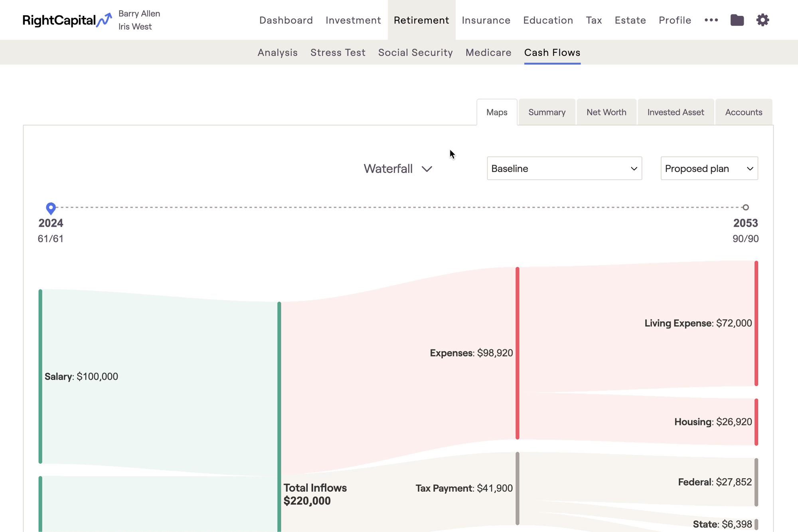Navigate to the Dashboard menu
This screenshot has width=798, height=532.
(x=286, y=20)
